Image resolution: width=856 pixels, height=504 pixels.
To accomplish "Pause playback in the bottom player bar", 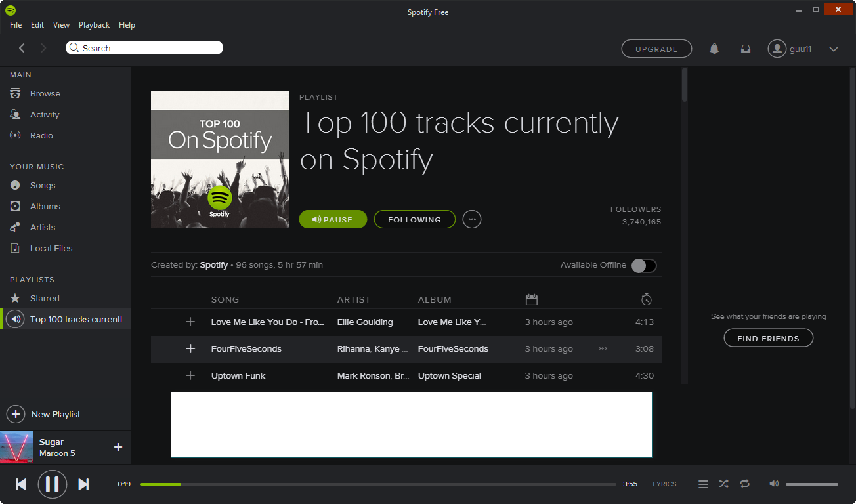I will point(53,484).
